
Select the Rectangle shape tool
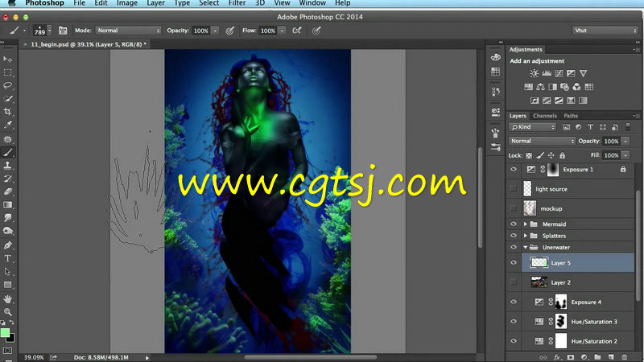[7, 285]
